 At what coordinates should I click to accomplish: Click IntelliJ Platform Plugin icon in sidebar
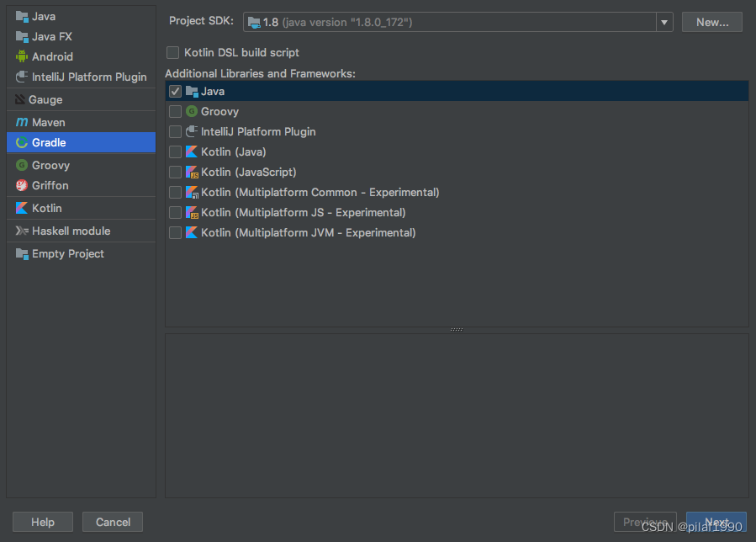coord(22,77)
